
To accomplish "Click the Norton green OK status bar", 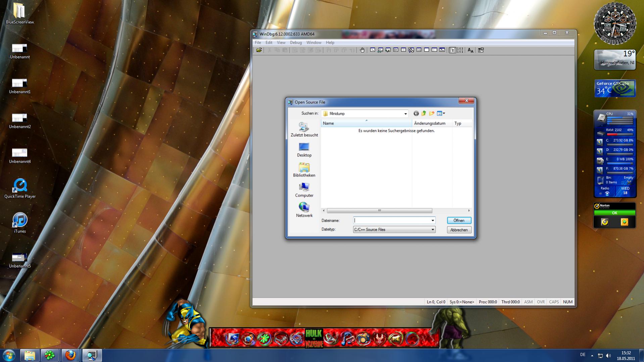I will coord(614,213).
